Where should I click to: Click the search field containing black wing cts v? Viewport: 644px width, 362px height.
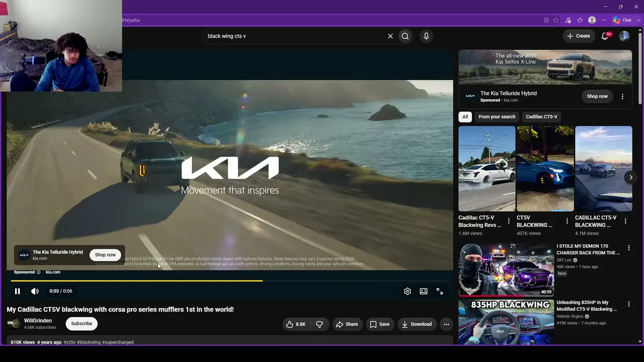pos(294,36)
